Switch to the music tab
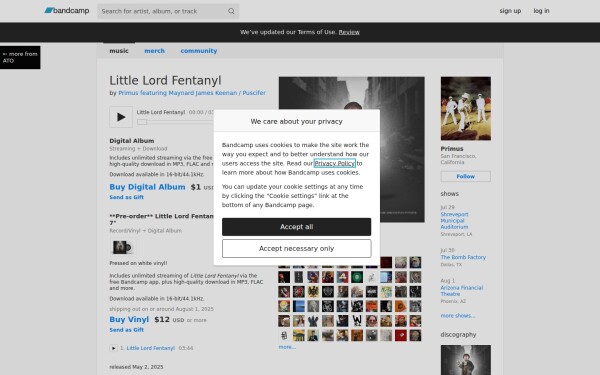The height and width of the screenshot is (375, 600). [x=119, y=51]
